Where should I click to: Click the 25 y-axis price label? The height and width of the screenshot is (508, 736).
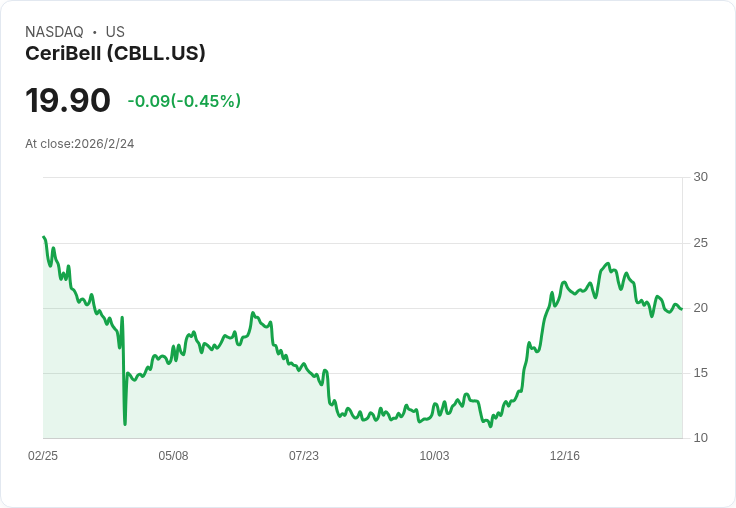pos(700,243)
